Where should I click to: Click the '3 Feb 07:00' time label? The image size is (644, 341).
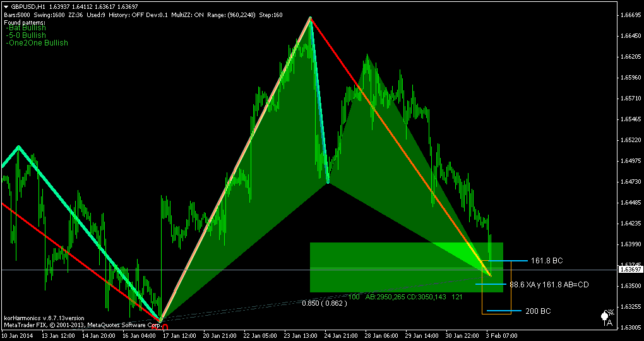click(501, 336)
